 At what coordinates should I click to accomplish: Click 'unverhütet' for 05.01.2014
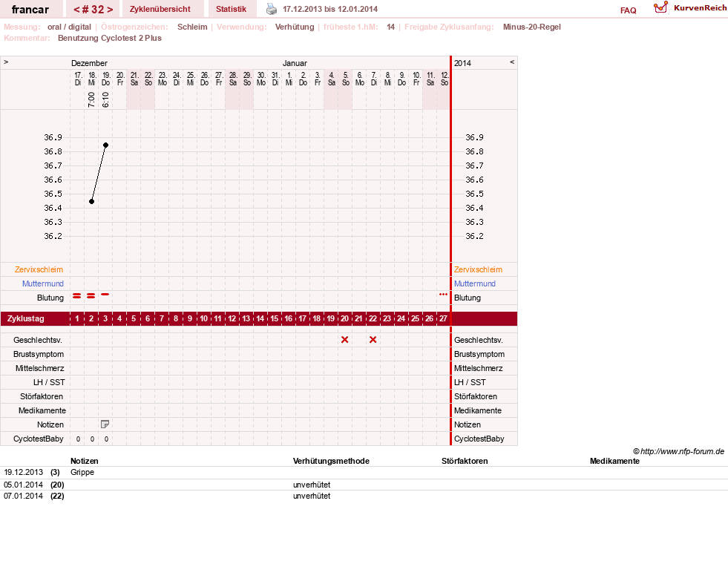(312, 485)
